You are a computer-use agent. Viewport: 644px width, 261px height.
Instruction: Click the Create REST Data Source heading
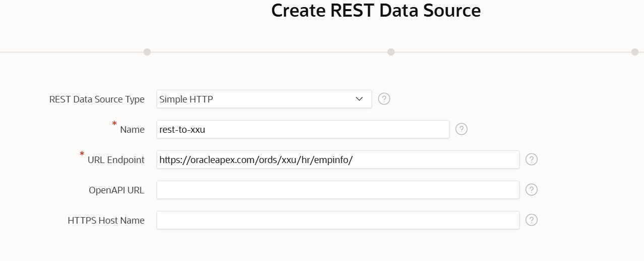click(376, 11)
